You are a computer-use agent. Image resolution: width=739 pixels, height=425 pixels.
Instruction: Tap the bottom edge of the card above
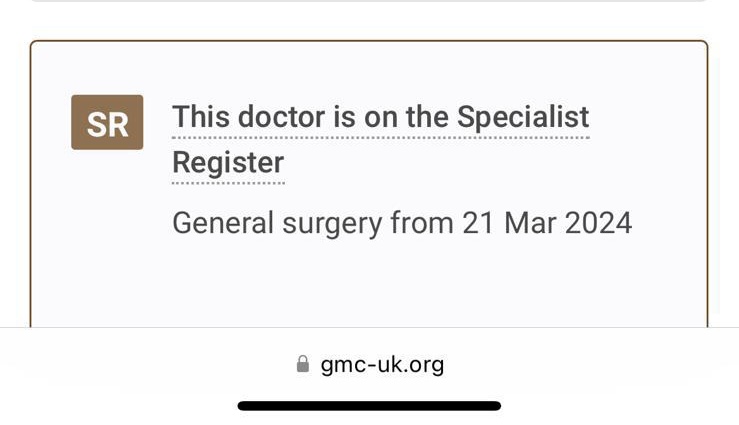click(x=369, y=0)
